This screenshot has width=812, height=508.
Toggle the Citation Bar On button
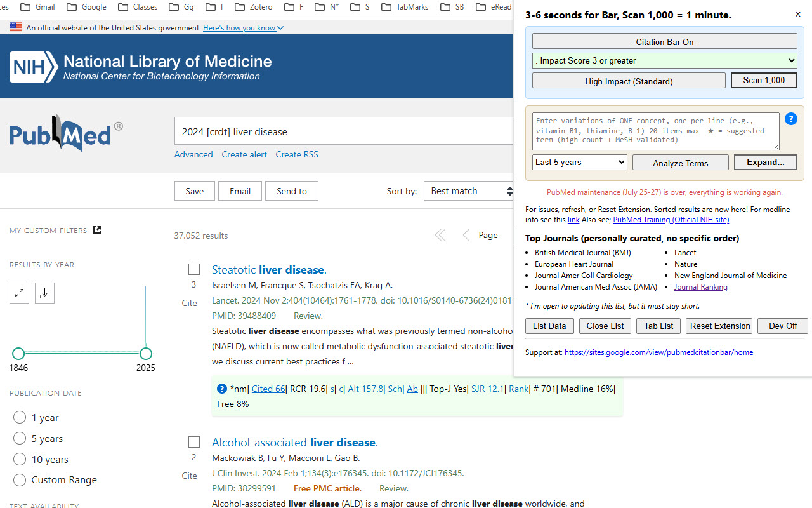pos(664,42)
